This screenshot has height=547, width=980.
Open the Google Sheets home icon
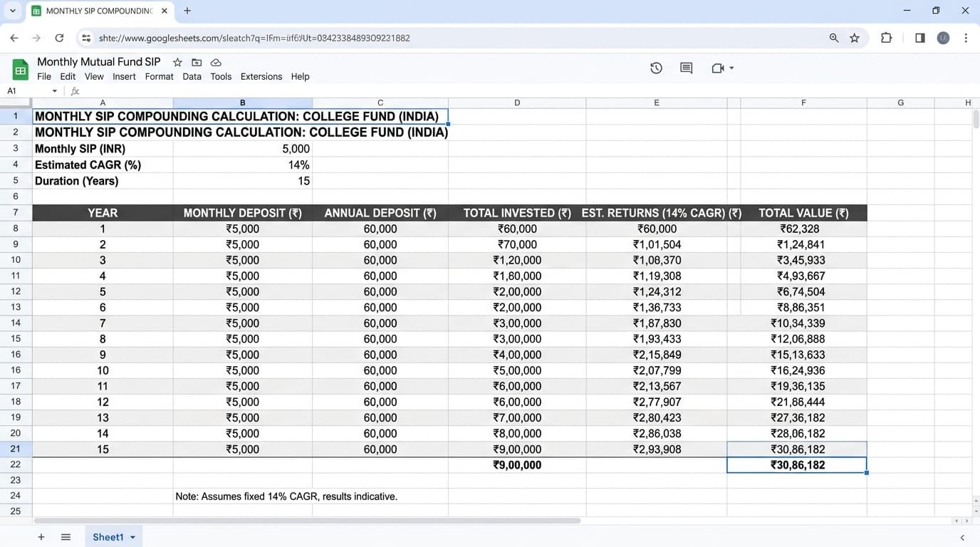click(x=20, y=69)
